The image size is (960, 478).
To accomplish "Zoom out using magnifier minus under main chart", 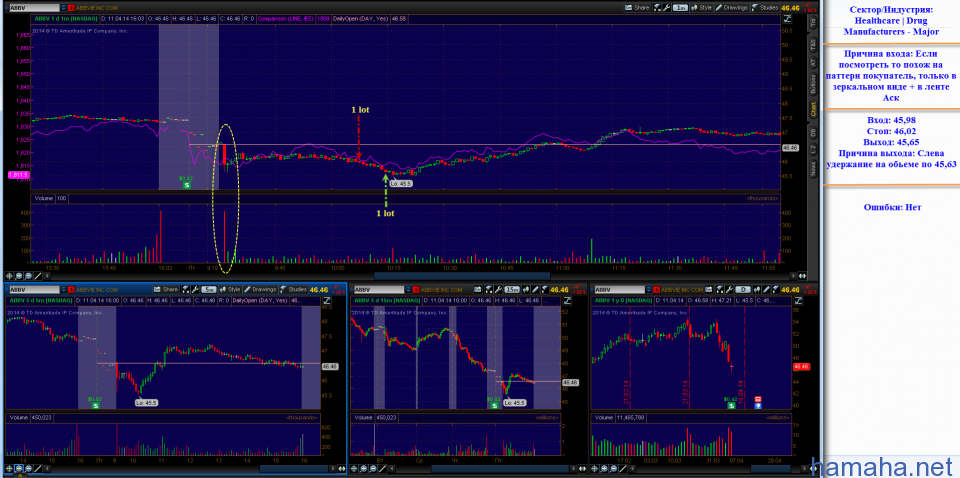I will (x=28, y=276).
